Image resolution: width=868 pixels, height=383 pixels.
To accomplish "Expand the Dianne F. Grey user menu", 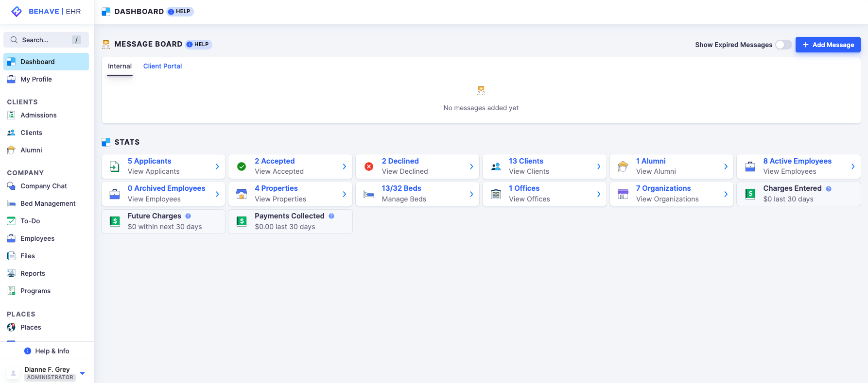I will [x=83, y=373].
